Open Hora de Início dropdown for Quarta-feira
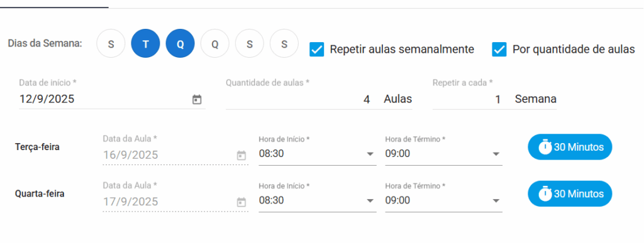Image resolution: width=644 pixels, height=243 pixels. point(318,200)
